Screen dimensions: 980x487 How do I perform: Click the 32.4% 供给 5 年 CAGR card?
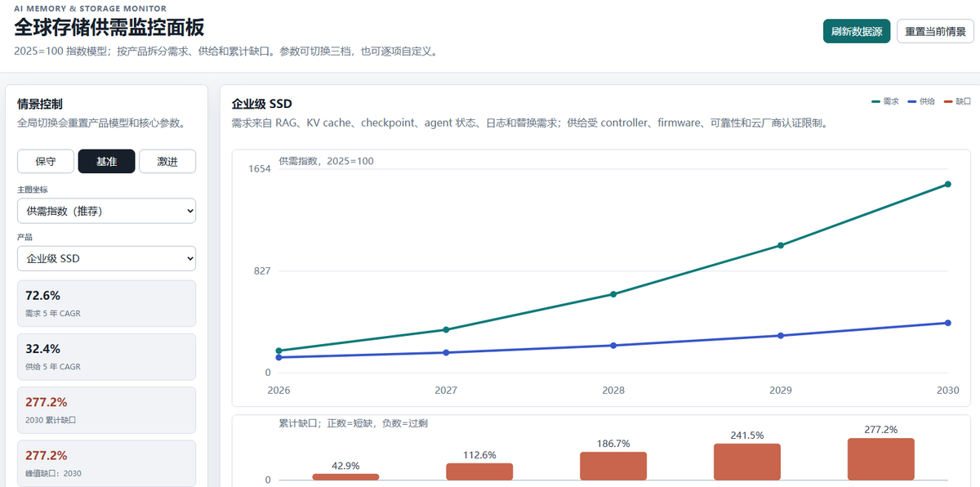[x=106, y=356]
